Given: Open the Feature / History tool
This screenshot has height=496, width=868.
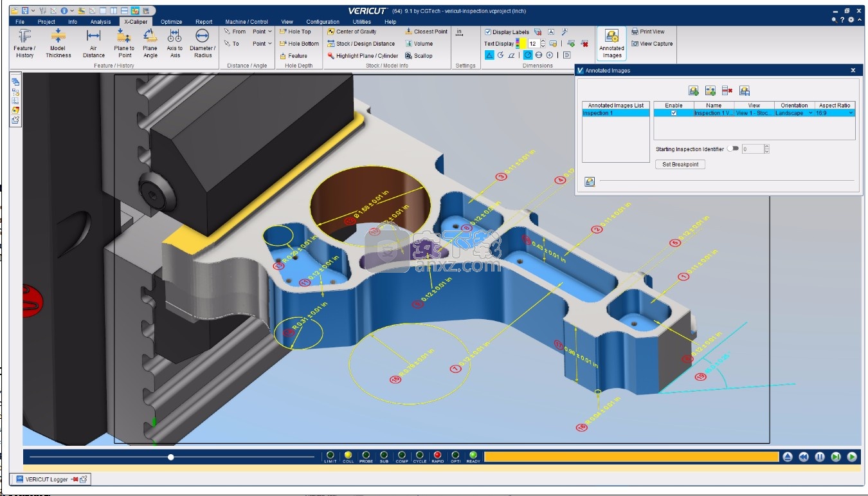Looking at the screenshot, I should [24, 43].
